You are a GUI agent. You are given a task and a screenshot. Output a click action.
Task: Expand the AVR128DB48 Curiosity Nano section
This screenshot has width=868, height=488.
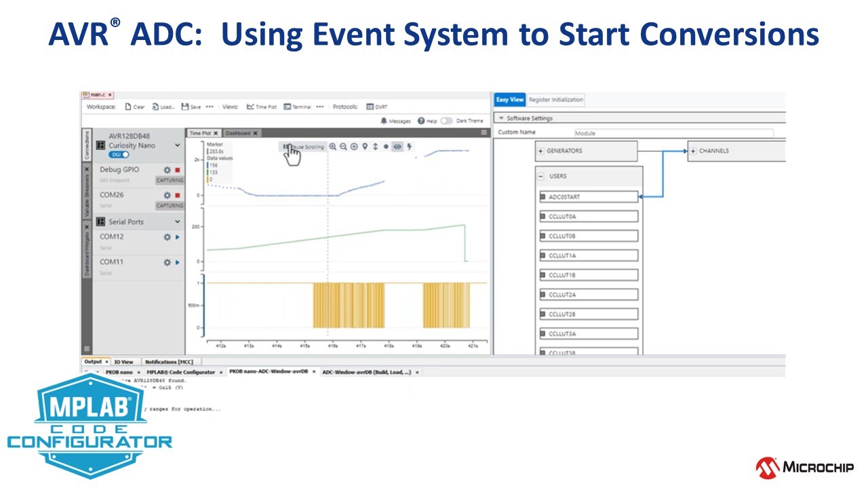[x=178, y=145]
